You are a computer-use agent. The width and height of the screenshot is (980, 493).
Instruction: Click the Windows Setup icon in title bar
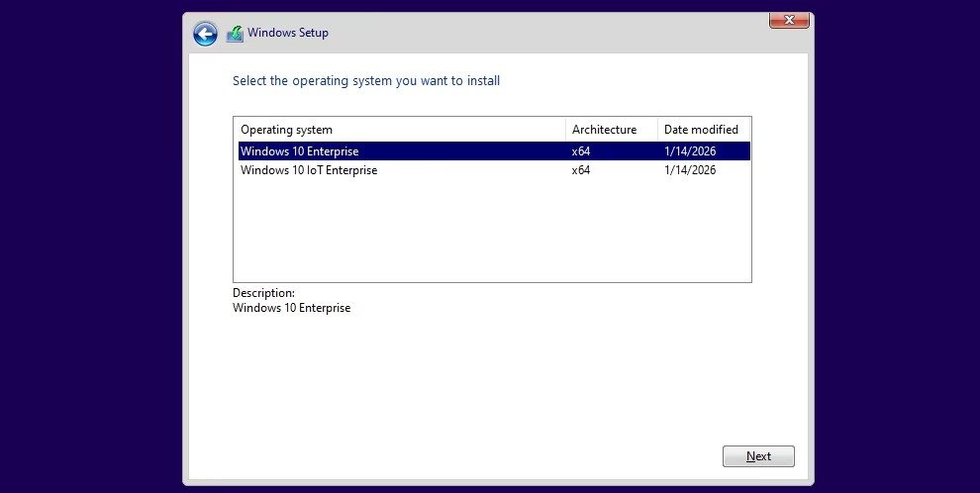point(235,34)
